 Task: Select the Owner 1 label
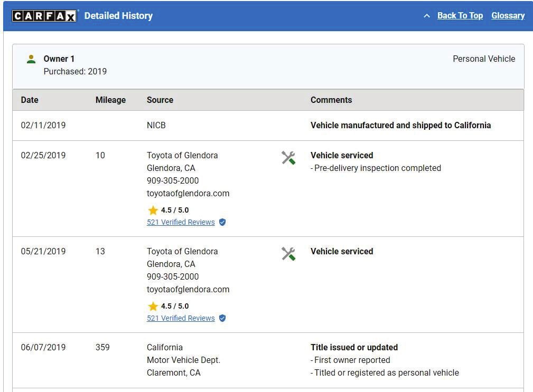tap(59, 59)
